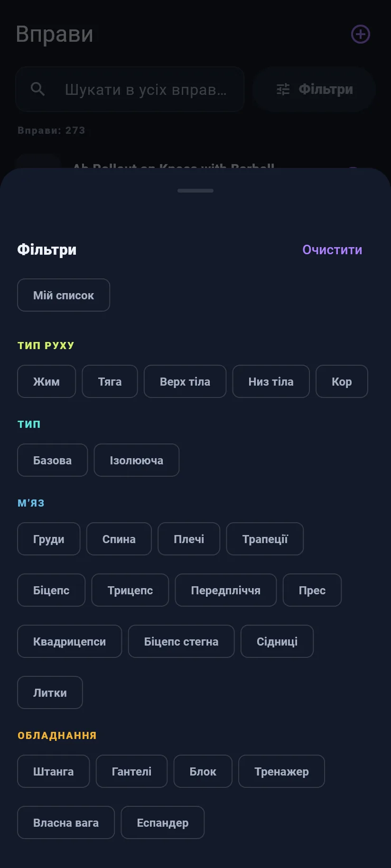Focus the exercise search input field

click(130, 89)
